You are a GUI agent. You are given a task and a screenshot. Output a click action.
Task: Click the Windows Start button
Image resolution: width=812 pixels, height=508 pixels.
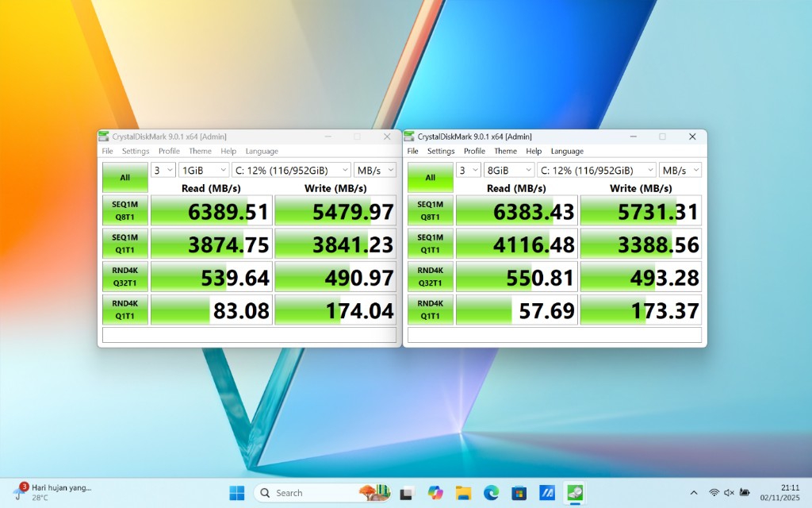(x=236, y=493)
